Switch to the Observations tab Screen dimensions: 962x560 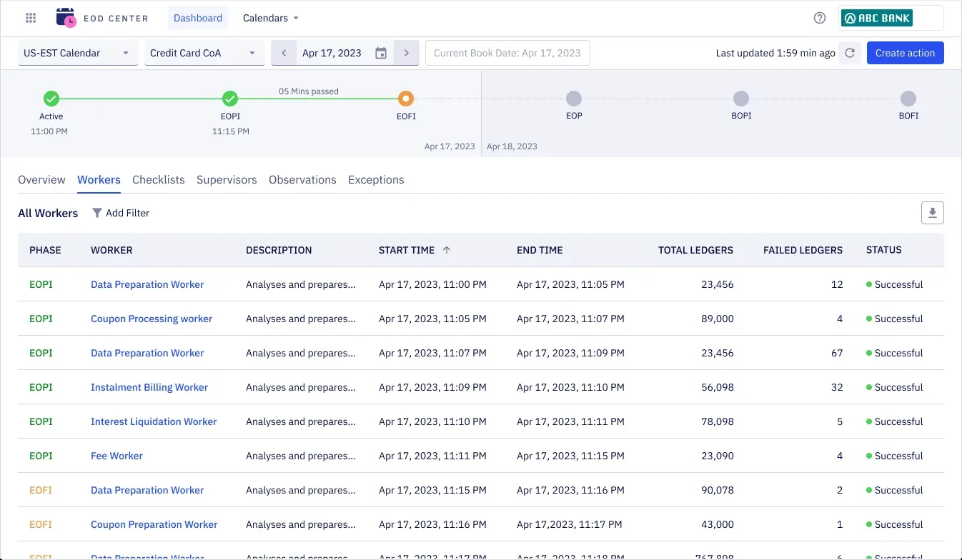point(302,180)
